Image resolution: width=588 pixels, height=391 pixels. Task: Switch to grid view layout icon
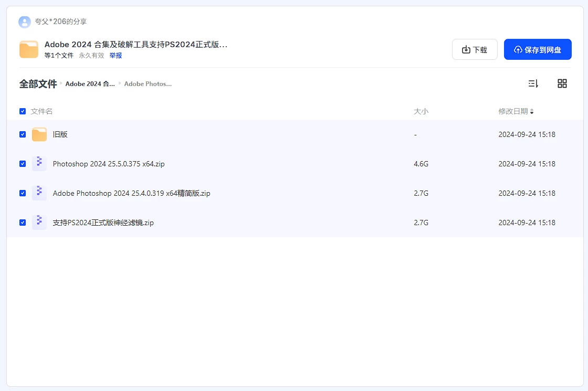pyautogui.click(x=562, y=83)
